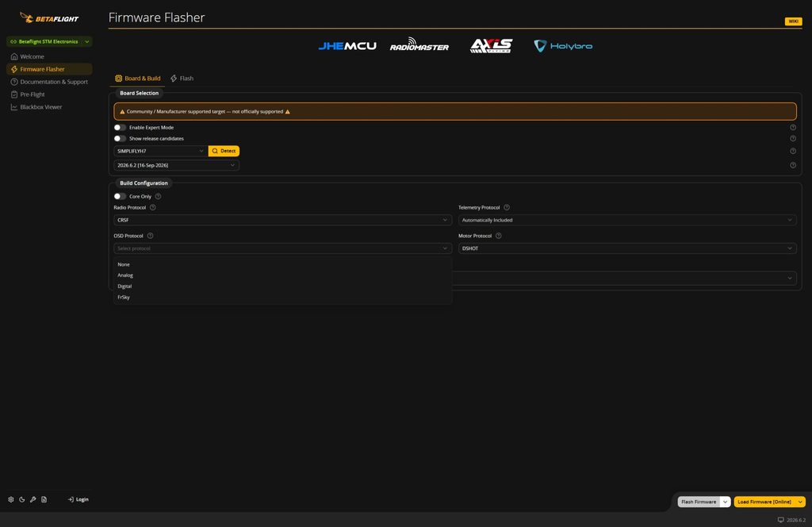
Task: Open the Flash Firmware arrow menu
Action: 725,502
